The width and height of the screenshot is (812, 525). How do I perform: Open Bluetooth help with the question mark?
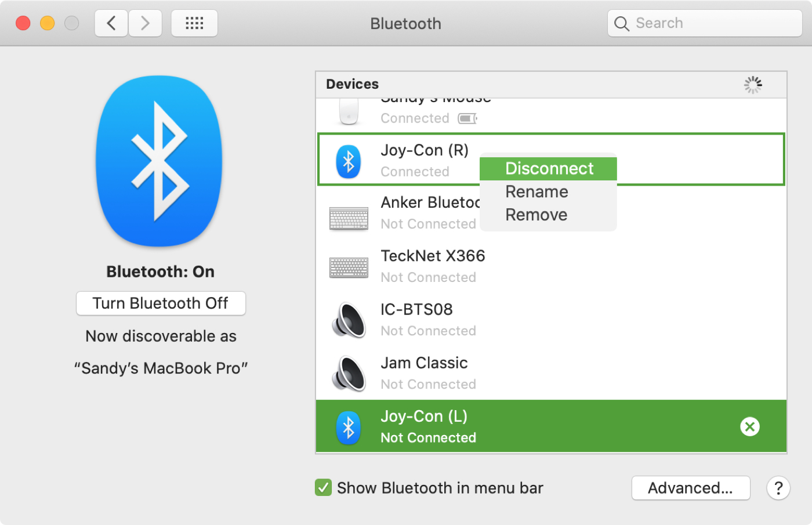(x=778, y=488)
